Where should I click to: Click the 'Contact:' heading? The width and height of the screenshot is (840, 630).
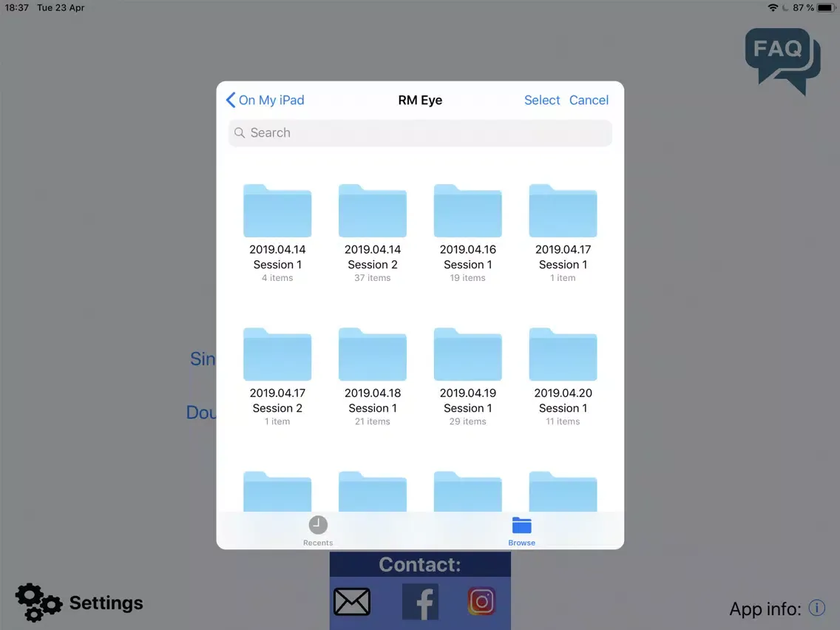420,564
